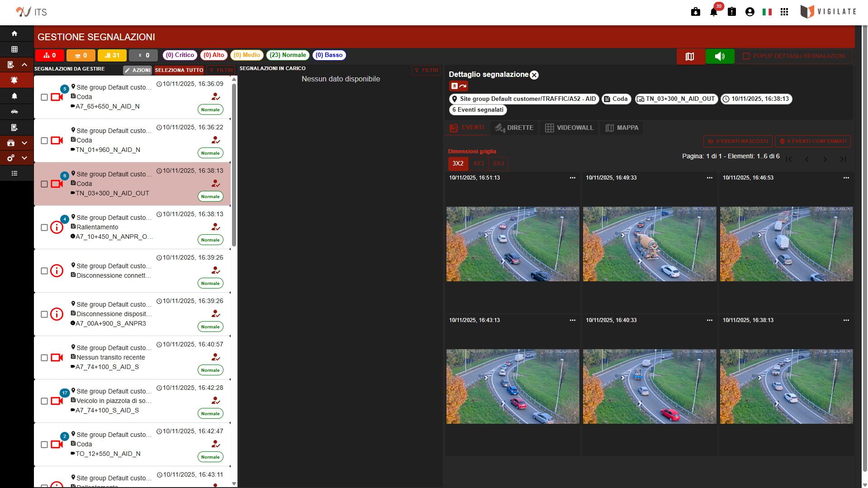
Task: Open the plain bell sidebar item
Action: [x=14, y=96]
